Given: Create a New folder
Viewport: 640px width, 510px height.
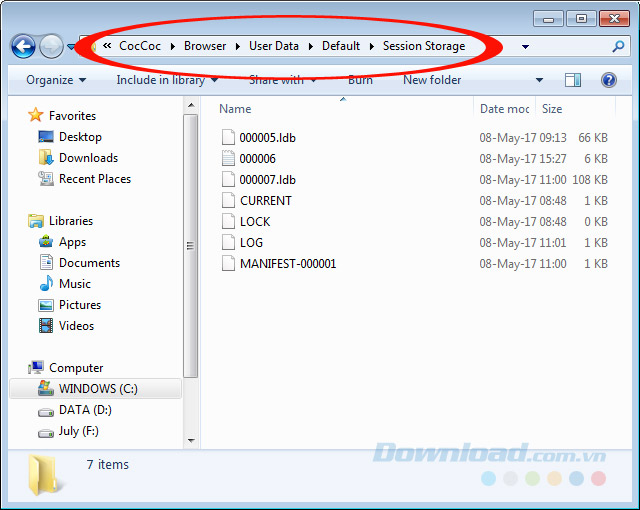Looking at the screenshot, I should pyautogui.click(x=432, y=80).
